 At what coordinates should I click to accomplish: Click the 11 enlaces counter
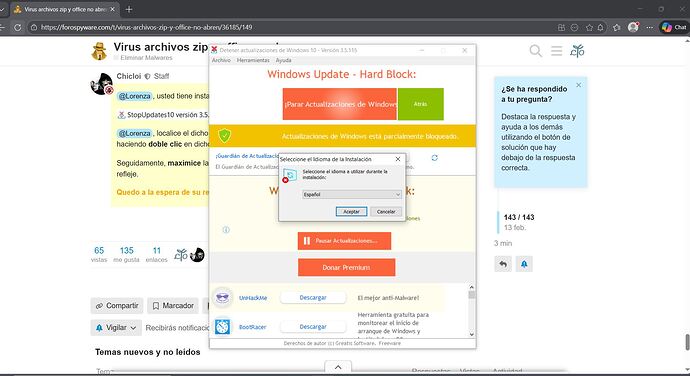(157, 254)
